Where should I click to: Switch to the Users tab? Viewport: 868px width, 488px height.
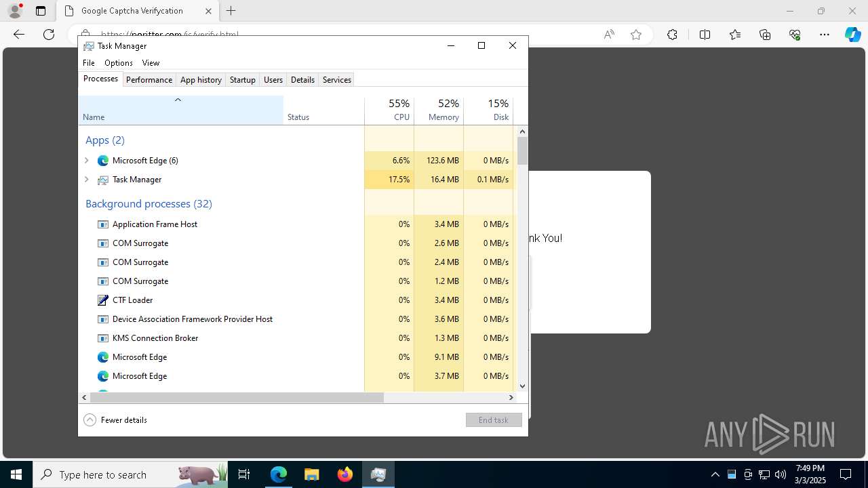pos(273,80)
